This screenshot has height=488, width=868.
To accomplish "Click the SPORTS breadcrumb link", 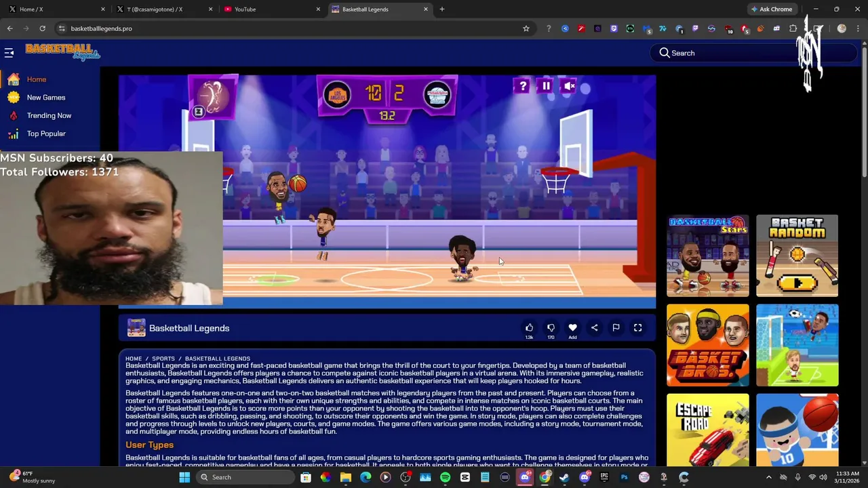I will pos(163,359).
